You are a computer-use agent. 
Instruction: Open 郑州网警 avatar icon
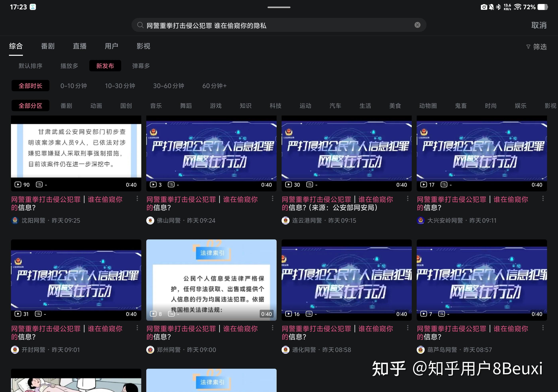click(x=150, y=350)
